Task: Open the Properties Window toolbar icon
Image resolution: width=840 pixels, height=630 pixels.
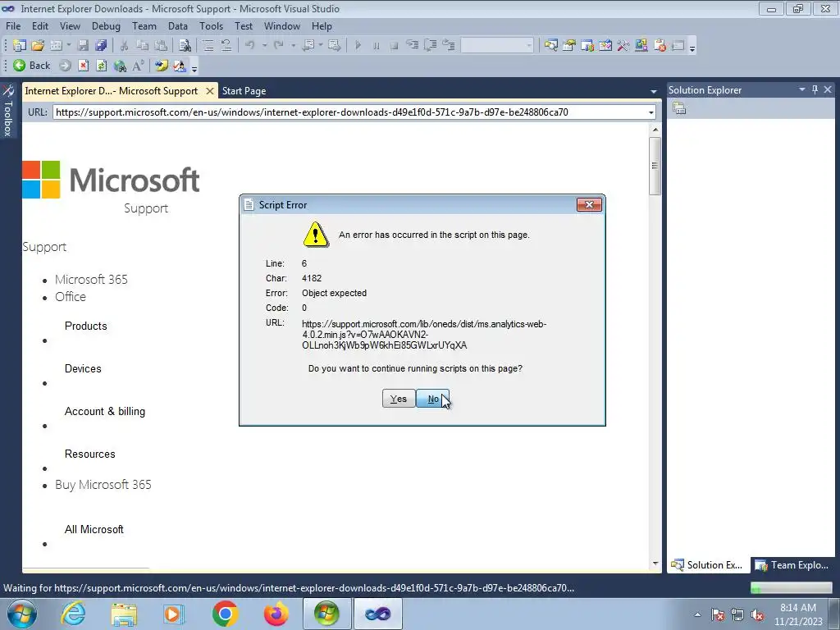Action: 569,46
